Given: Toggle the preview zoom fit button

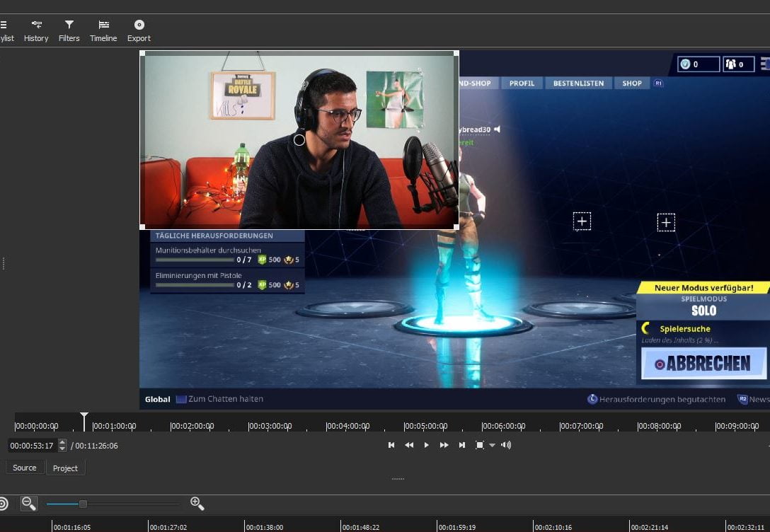Looking at the screenshot, I should (x=480, y=445).
